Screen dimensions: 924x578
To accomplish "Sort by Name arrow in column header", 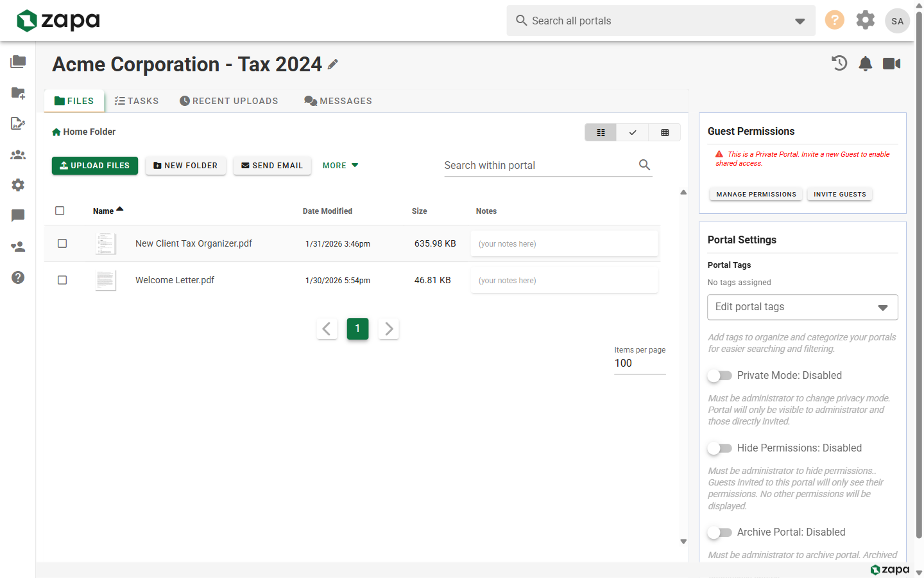I will point(120,209).
